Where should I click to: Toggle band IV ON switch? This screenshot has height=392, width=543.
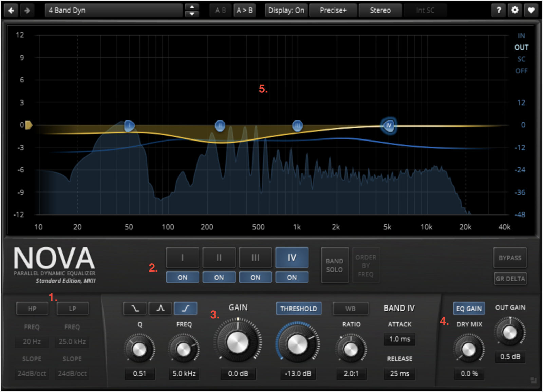pyautogui.click(x=292, y=277)
